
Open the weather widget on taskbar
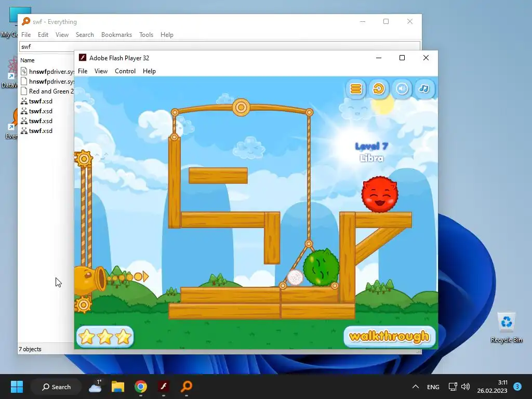coord(96,387)
